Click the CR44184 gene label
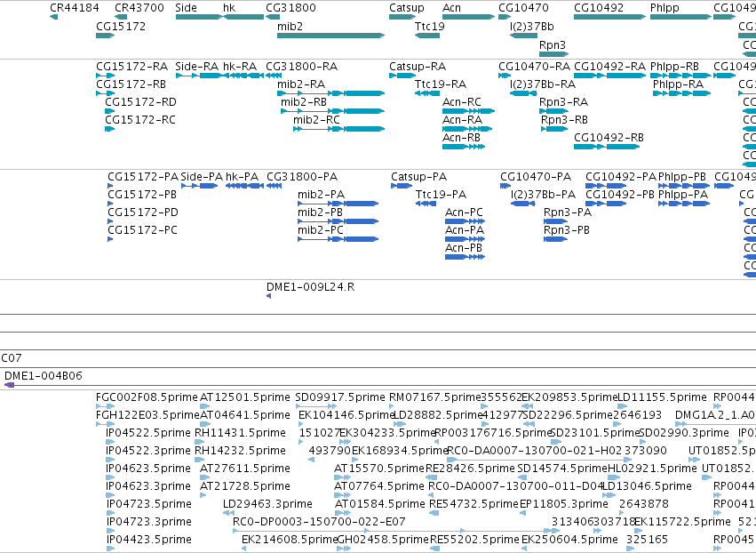The height and width of the screenshot is (553, 756). point(75,8)
